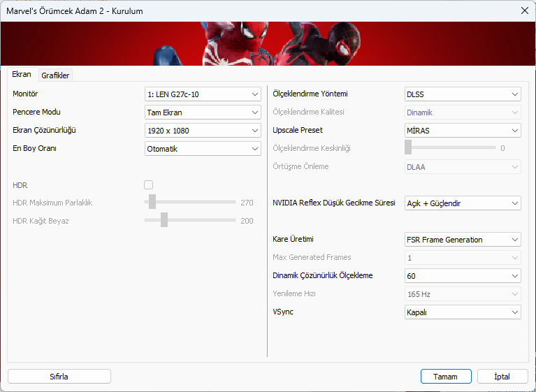The image size is (536, 392).
Task: Click the Spider-Man banner image
Action: (x=268, y=44)
